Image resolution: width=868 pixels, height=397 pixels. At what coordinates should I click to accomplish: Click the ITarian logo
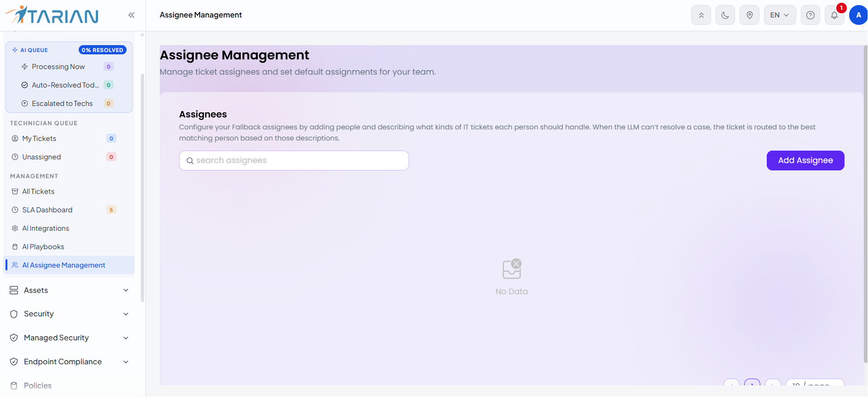pyautogui.click(x=52, y=15)
